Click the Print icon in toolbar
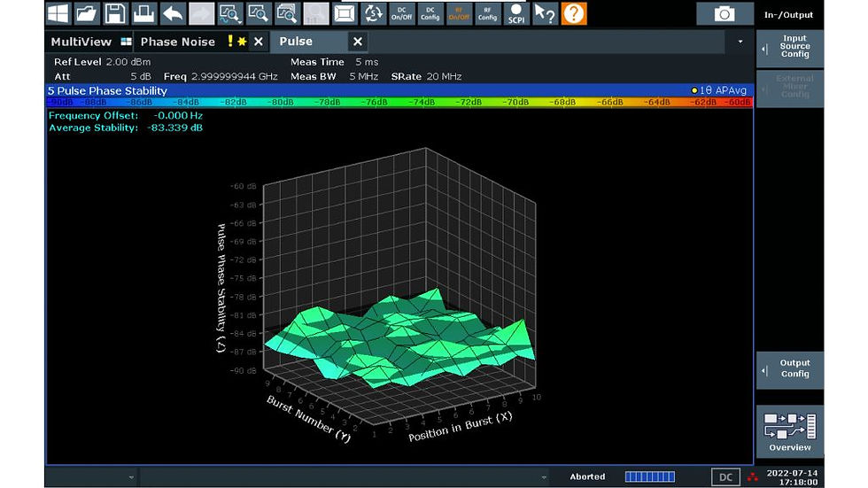The image size is (868, 488). [143, 12]
